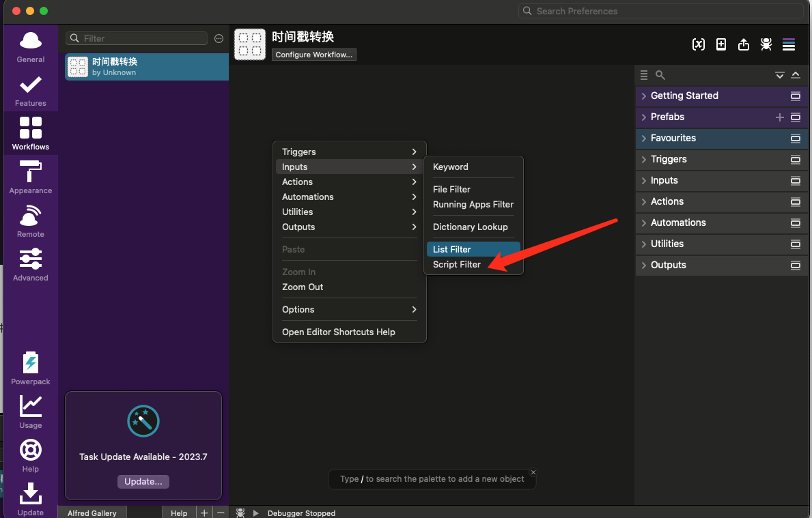The width and height of the screenshot is (812, 518).
Task: Select Zoom Out in context menu
Action: pos(349,287)
